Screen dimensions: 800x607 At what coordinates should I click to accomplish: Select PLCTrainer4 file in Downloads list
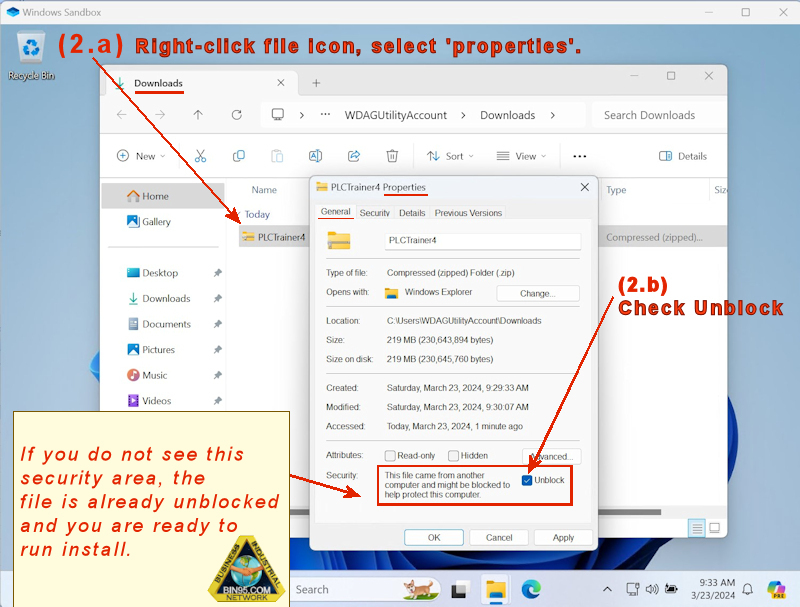tap(274, 237)
